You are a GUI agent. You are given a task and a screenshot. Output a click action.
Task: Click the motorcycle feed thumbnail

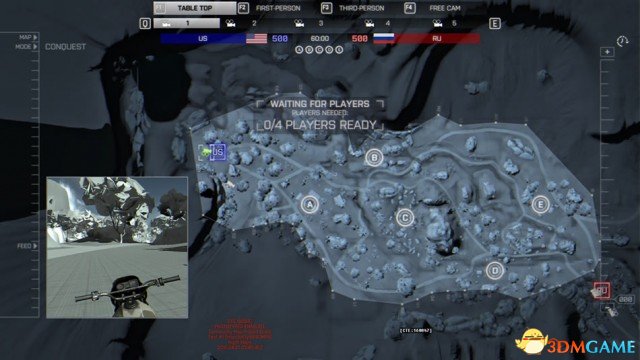[x=117, y=247]
